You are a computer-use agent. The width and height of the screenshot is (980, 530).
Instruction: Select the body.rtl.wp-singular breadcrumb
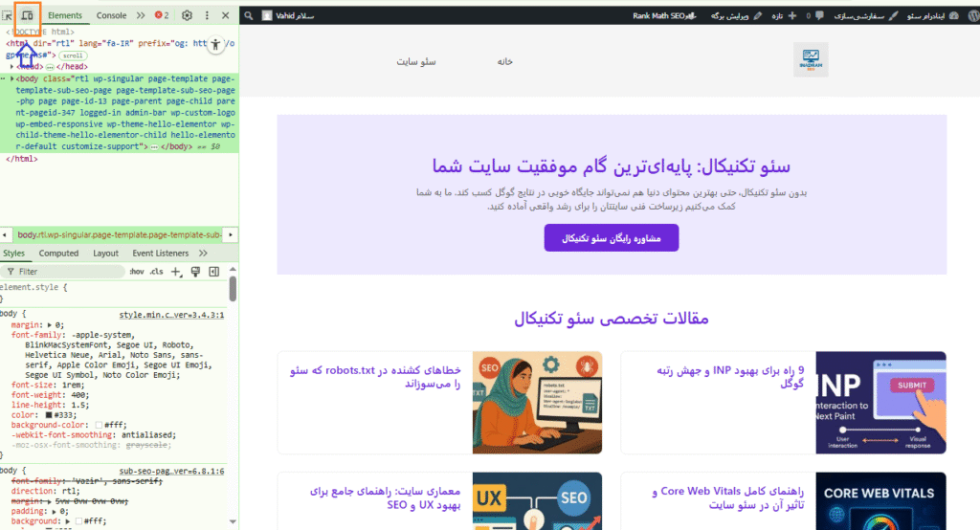click(119, 235)
